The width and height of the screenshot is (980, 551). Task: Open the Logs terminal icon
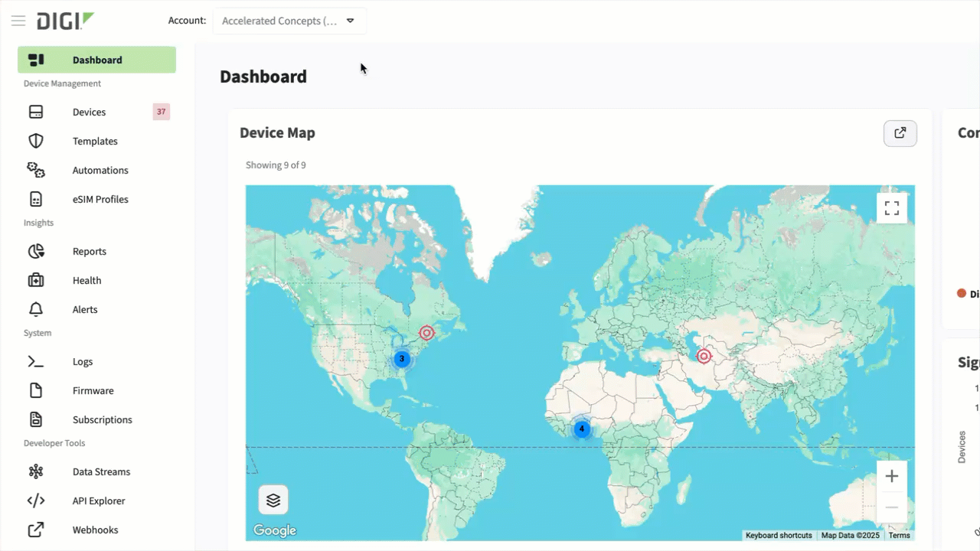pyautogui.click(x=36, y=362)
